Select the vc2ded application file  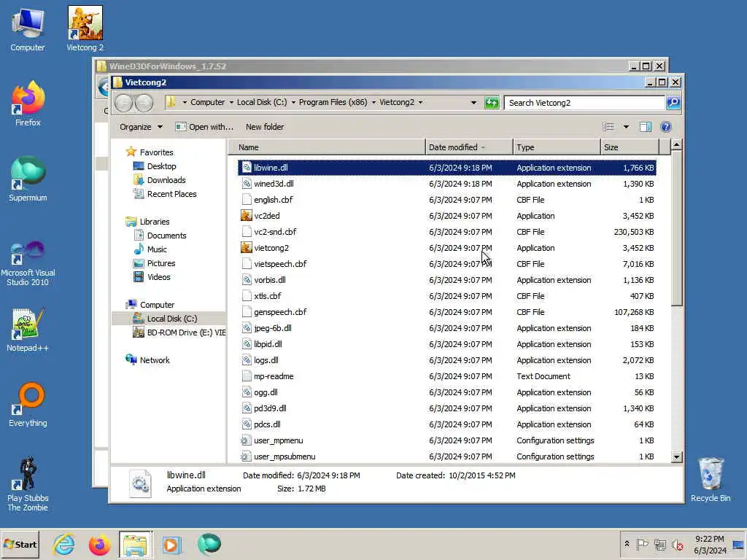click(447, 216)
